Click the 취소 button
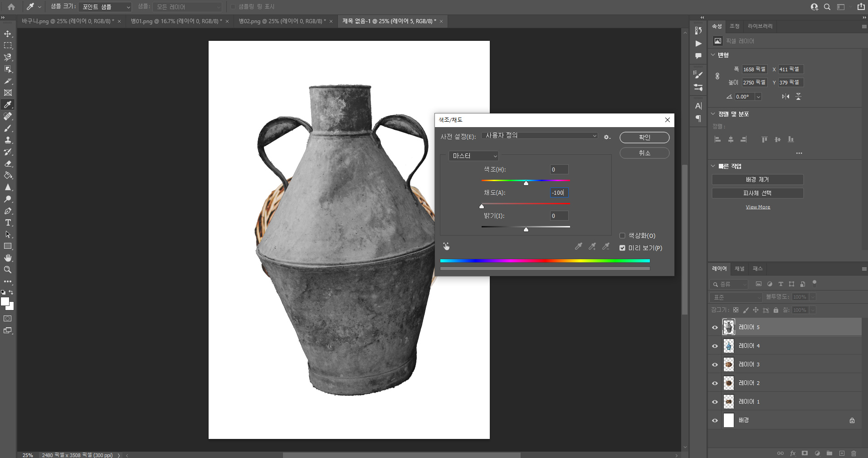 click(644, 153)
